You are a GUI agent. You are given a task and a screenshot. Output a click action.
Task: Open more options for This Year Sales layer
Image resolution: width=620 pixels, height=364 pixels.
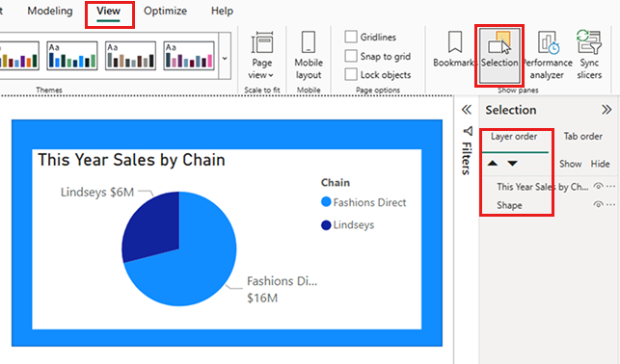(611, 187)
